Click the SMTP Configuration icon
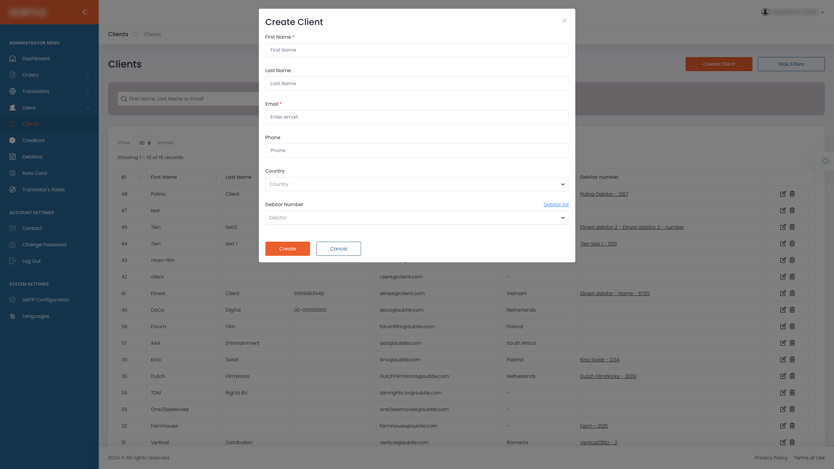834x469 pixels. (x=13, y=300)
